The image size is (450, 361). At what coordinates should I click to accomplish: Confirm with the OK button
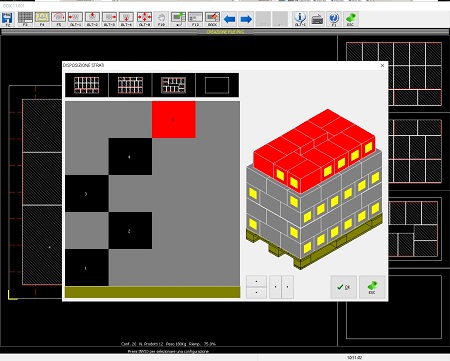point(344,287)
